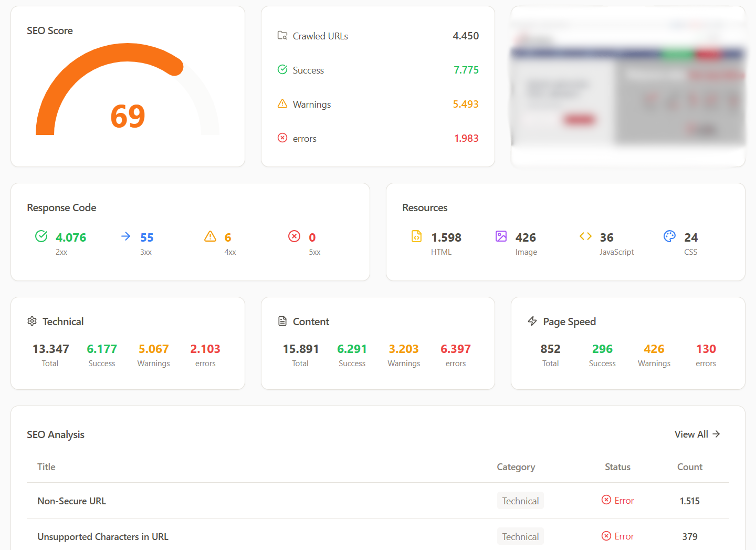Select Unsupported Characters in URL row
This screenshot has width=756, height=550.
[103, 537]
